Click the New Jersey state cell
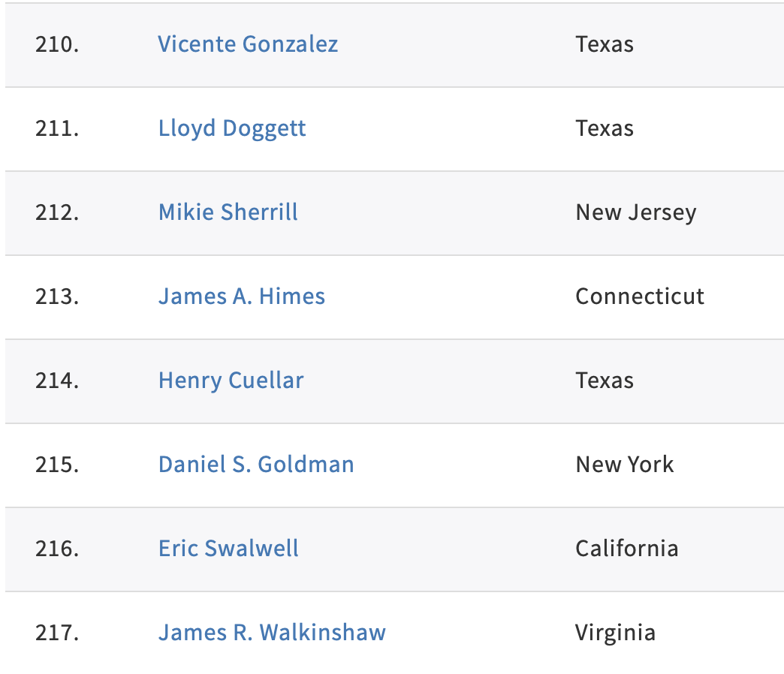Image resolution: width=784 pixels, height=674 pixels. pyautogui.click(x=636, y=212)
